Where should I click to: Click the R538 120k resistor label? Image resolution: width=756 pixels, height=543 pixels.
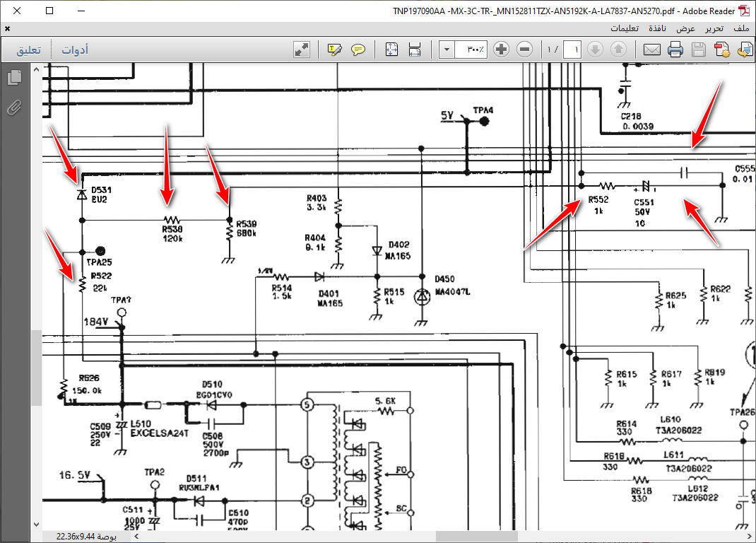[172, 234]
